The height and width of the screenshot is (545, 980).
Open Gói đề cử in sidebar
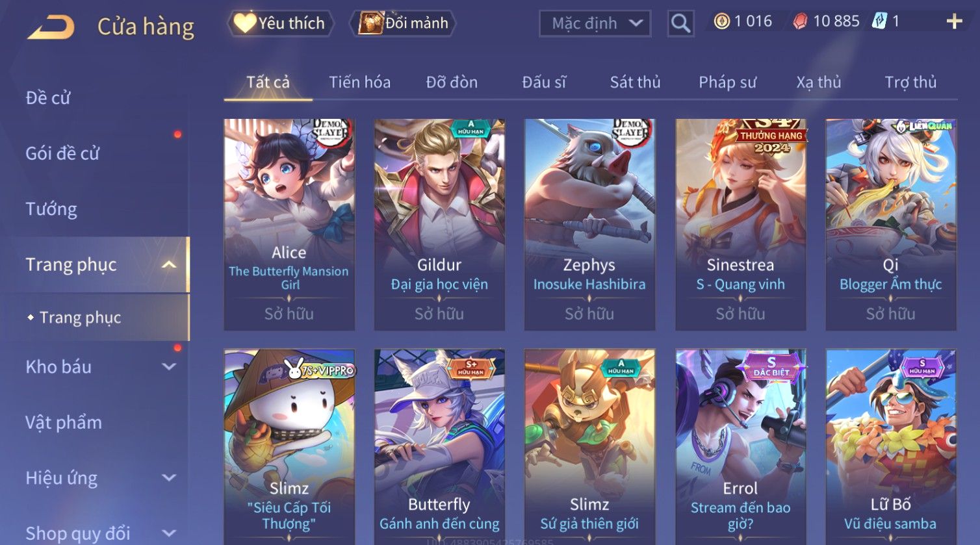pyautogui.click(x=62, y=153)
